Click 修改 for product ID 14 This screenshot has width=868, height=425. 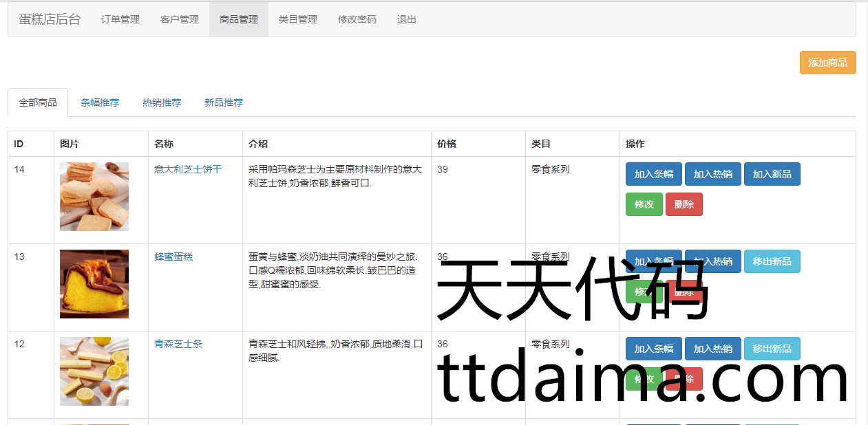[644, 204]
